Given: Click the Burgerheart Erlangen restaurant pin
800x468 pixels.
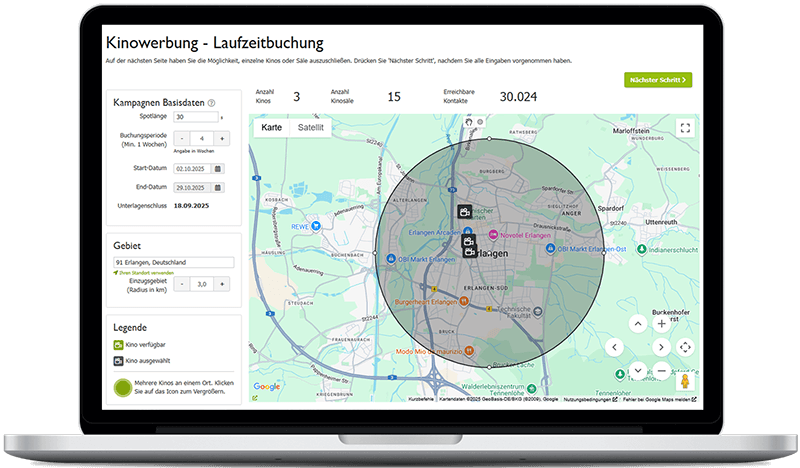Looking at the screenshot, I should tap(464, 301).
